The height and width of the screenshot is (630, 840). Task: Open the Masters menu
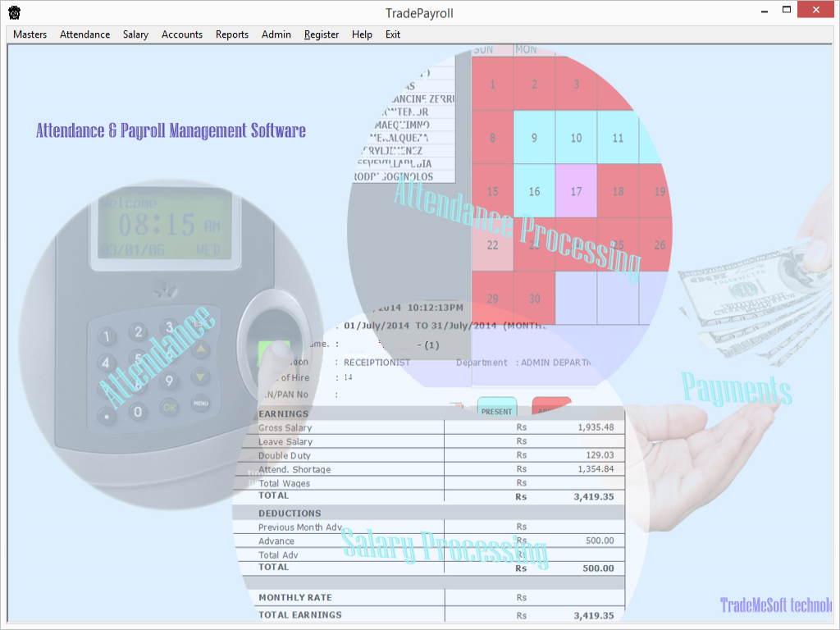(x=30, y=34)
